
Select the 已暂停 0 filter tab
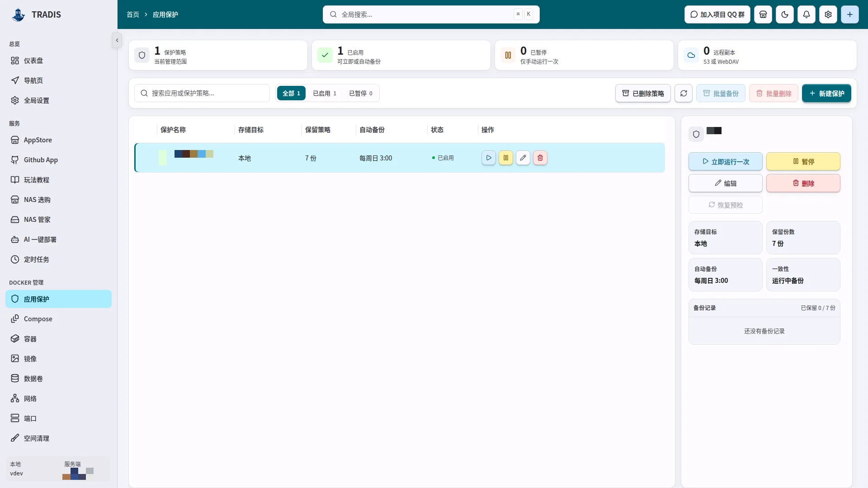tap(361, 94)
